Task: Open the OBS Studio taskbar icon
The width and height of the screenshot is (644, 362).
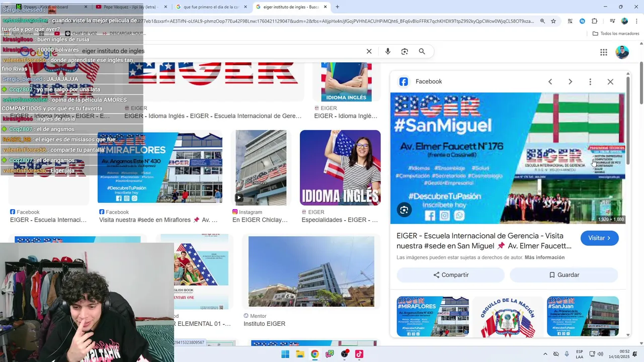Action: [344, 354]
